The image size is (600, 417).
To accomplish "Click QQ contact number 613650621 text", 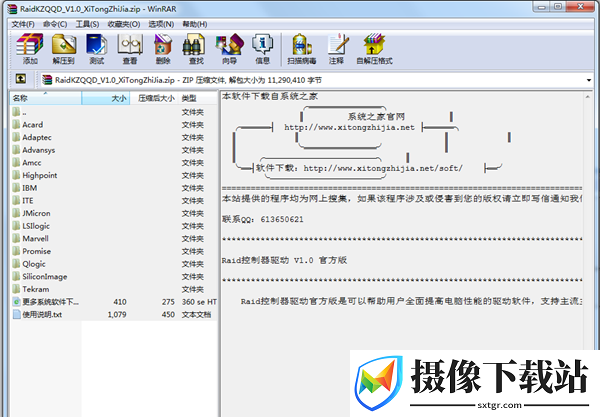I will click(x=282, y=219).
